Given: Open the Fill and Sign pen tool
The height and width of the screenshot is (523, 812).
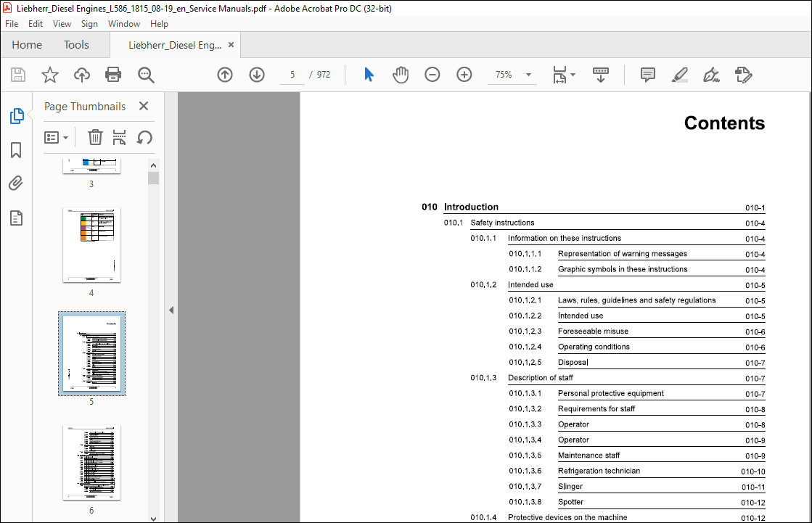Looking at the screenshot, I should click(x=711, y=75).
